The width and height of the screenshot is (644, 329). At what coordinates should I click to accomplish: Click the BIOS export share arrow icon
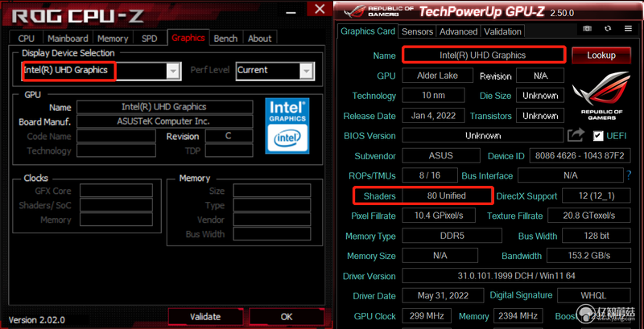click(x=576, y=135)
